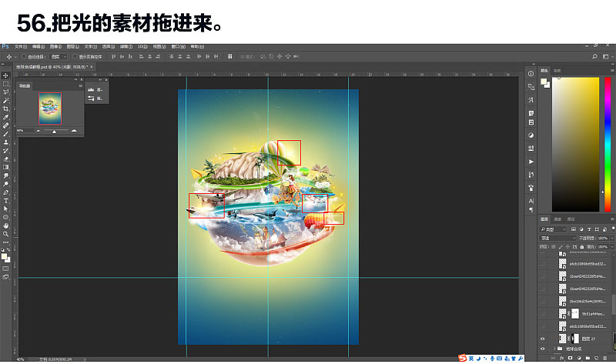Enable the auto-select checkbox

tap(24, 56)
